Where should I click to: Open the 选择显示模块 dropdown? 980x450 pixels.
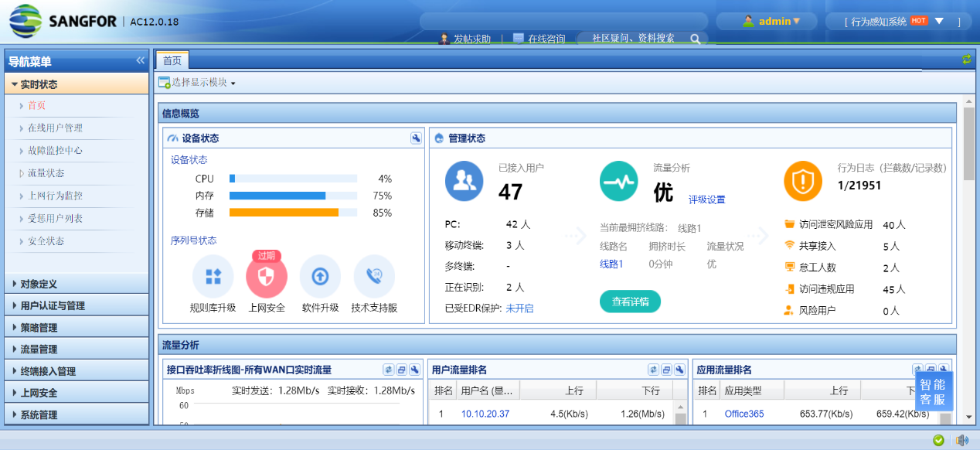(x=197, y=83)
